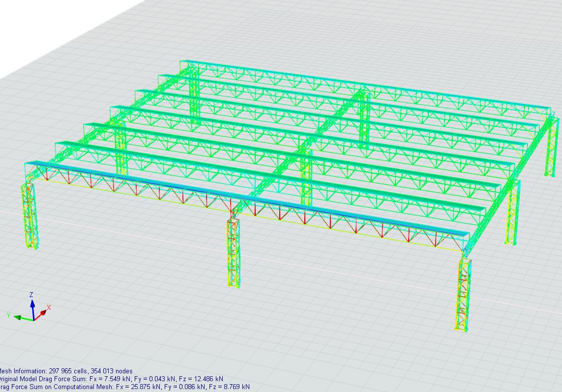Select the Drag Force Sum on Computational Mesh line
Image resolution: width=562 pixels, height=392 pixels.
pyautogui.click(x=124, y=387)
